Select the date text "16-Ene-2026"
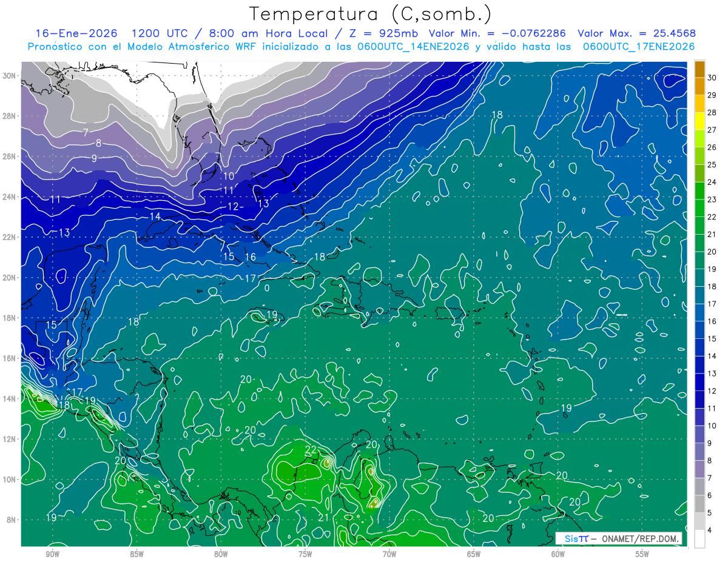728x562 pixels. point(76,33)
